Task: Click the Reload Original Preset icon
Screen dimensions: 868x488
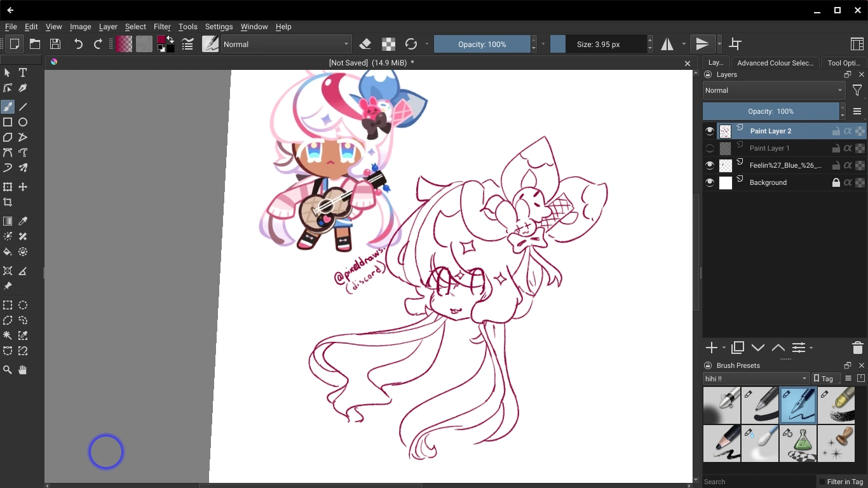Action: coord(410,44)
